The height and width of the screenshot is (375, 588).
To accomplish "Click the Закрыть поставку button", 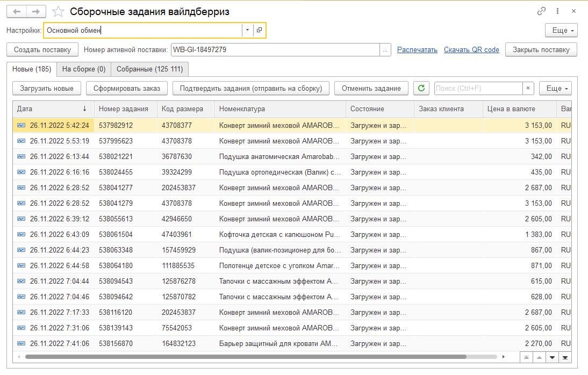I will point(541,49).
